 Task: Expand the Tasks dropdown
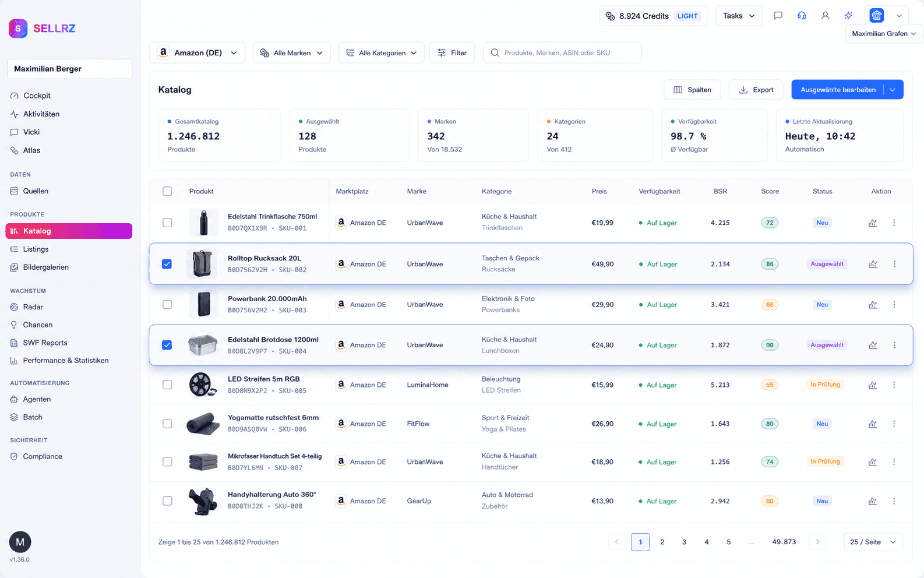(739, 16)
